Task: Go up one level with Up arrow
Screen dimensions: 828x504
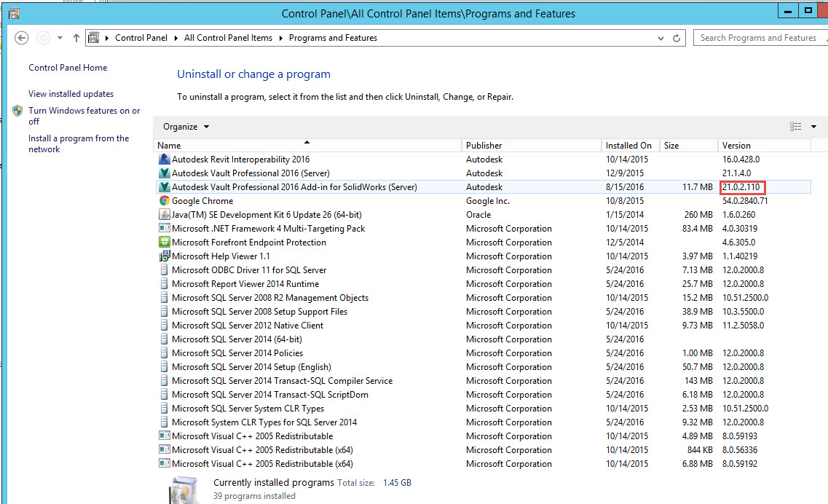Action: point(76,38)
